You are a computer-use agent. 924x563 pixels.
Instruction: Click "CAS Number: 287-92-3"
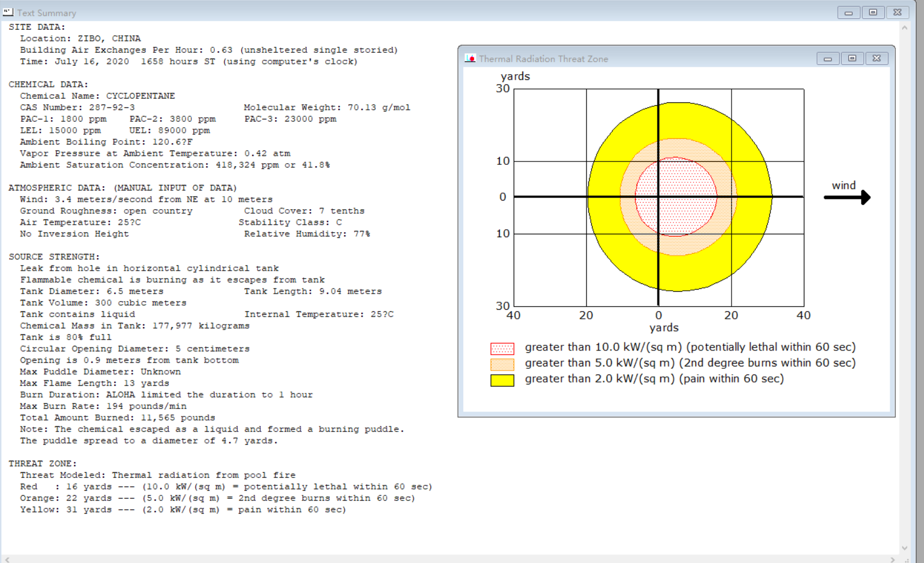pyautogui.click(x=78, y=107)
